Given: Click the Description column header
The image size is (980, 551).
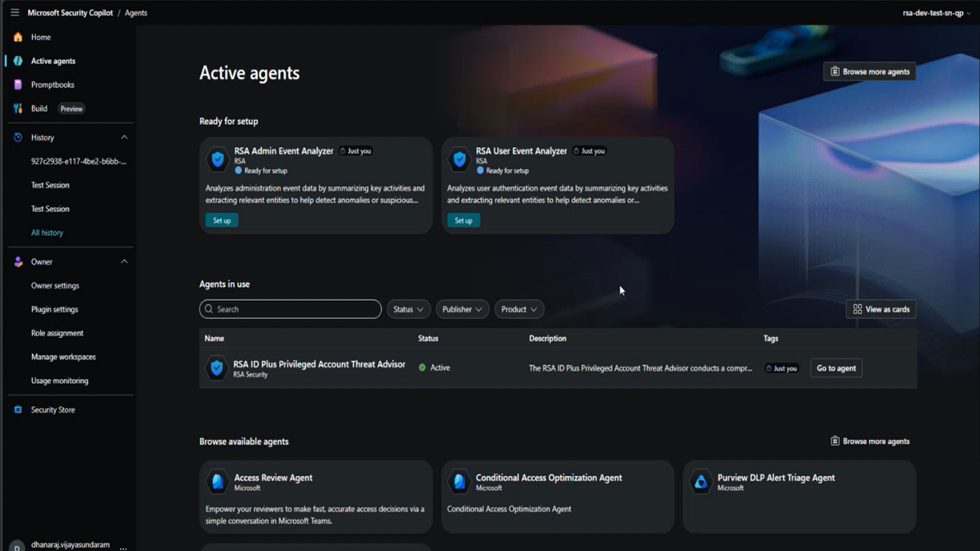Looking at the screenshot, I should (x=547, y=338).
